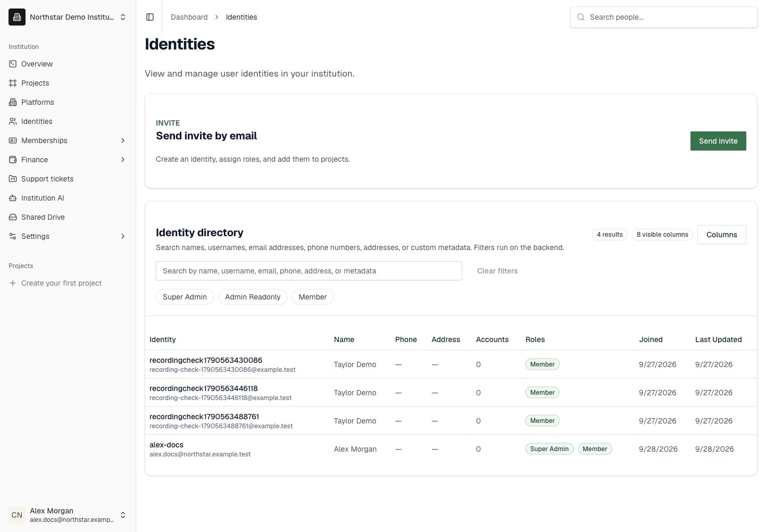Click the Overview icon in sidebar

coord(13,64)
